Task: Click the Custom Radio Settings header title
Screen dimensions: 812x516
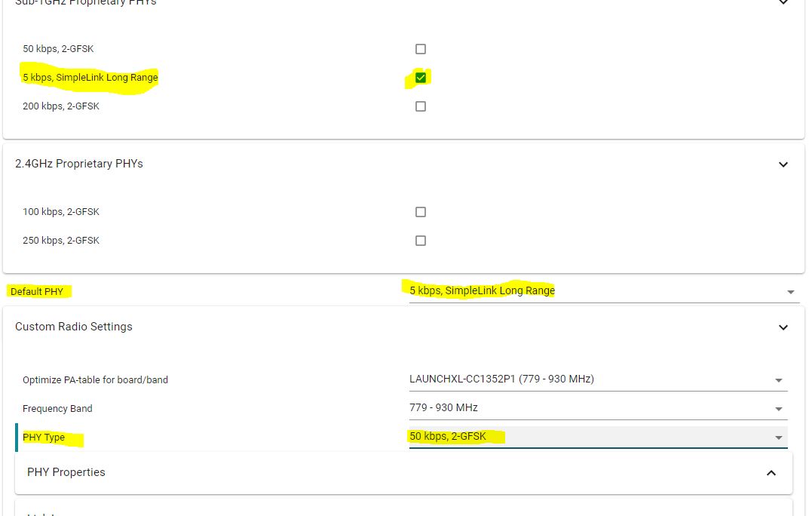Action: pyautogui.click(x=74, y=327)
